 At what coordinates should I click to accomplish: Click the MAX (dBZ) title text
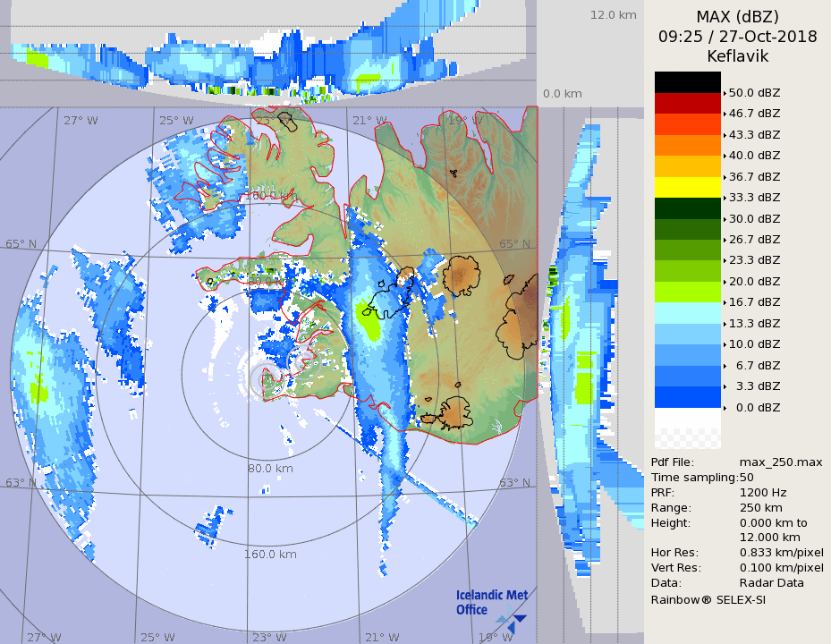pyautogui.click(x=738, y=17)
